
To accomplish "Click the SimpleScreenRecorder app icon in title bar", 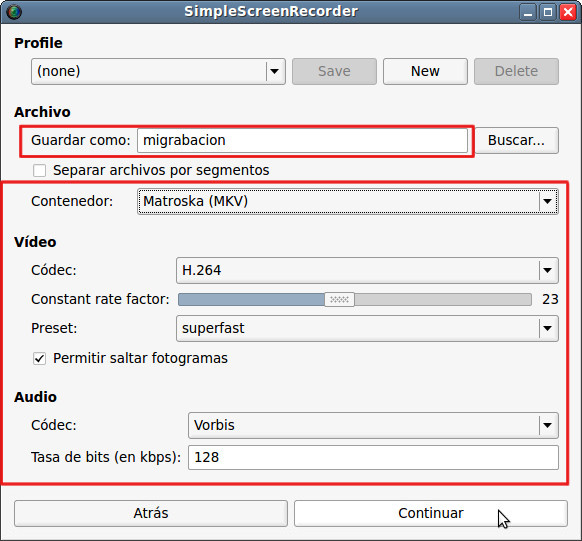I will coord(14,12).
